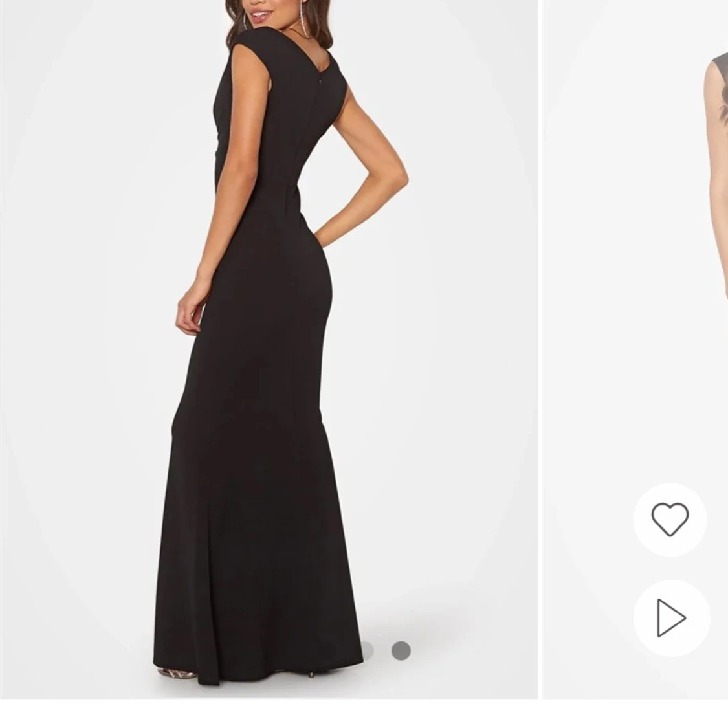
Task: Open the black maxi dress photo
Action: pos(269,349)
